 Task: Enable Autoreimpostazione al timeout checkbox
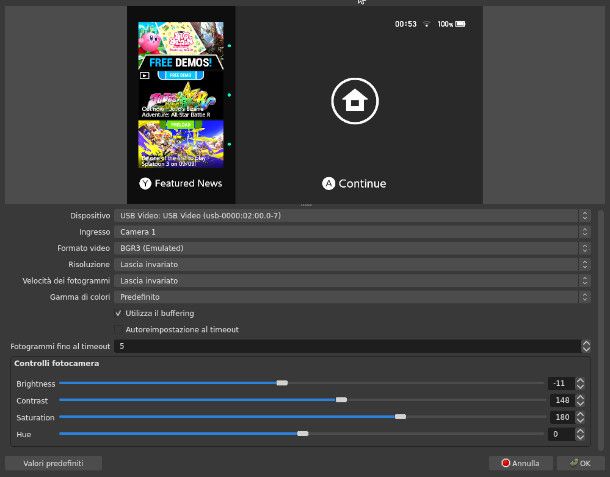pos(119,330)
